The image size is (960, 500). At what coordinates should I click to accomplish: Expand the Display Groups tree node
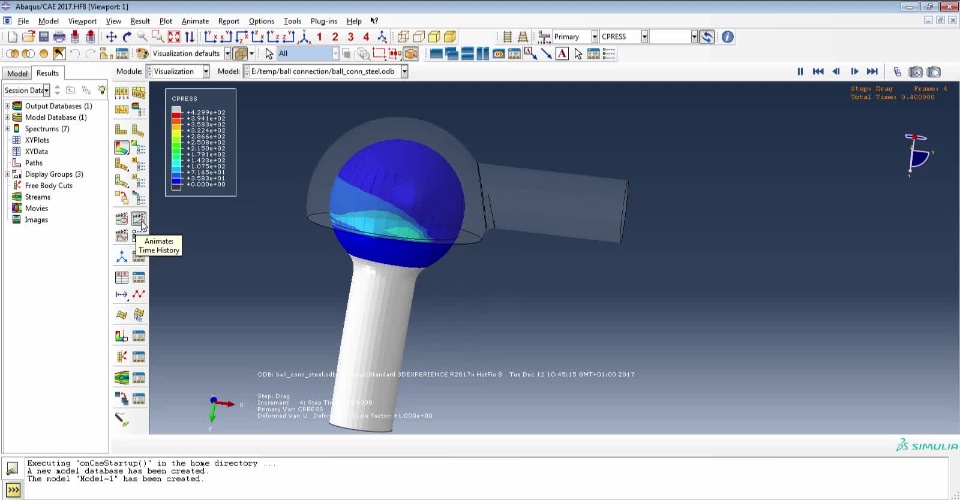click(7, 174)
